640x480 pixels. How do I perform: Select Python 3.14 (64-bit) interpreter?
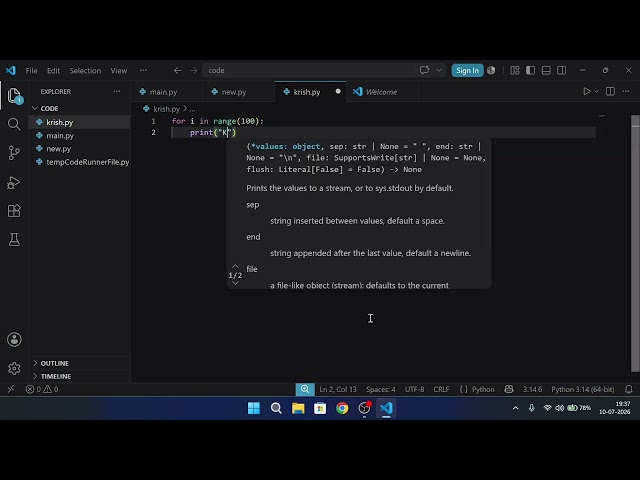click(582, 389)
